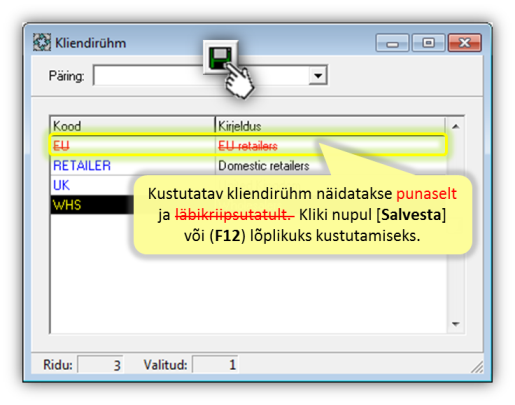
Task: Click the Ridu count field
Action: pos(100,365)
